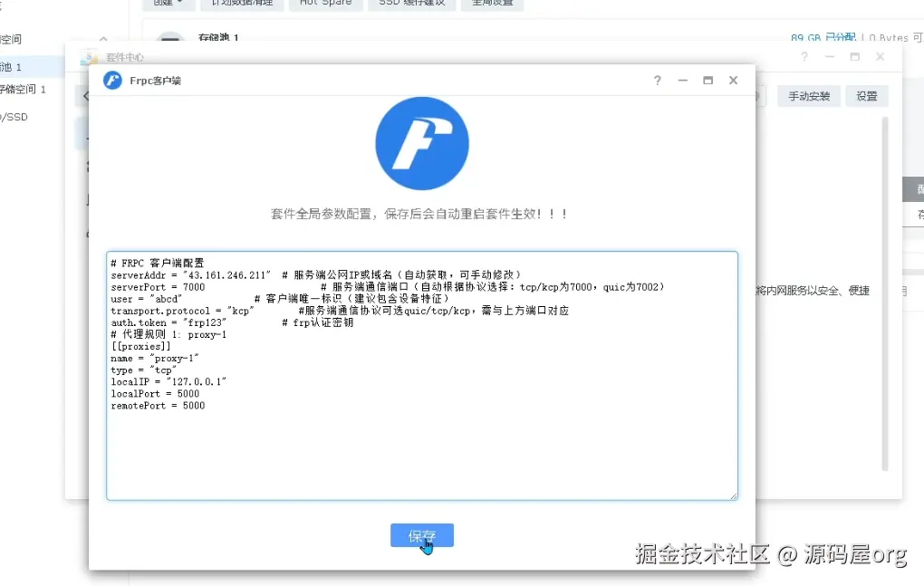Click 设置 in Package Center window

pos(867,96)
